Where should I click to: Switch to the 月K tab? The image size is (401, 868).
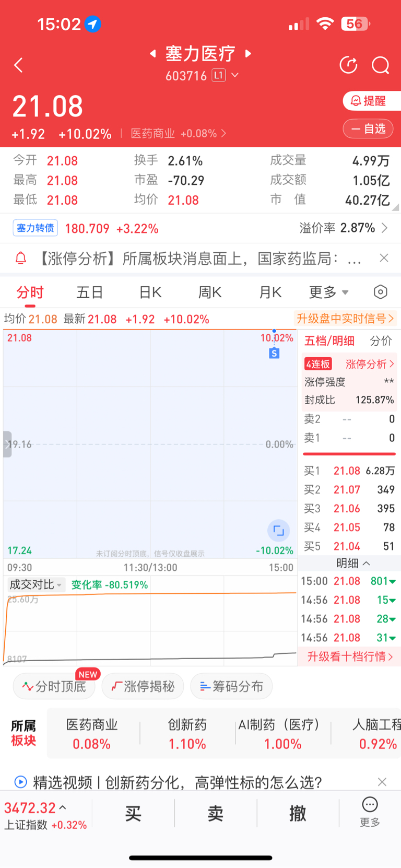tap(270, 292)
